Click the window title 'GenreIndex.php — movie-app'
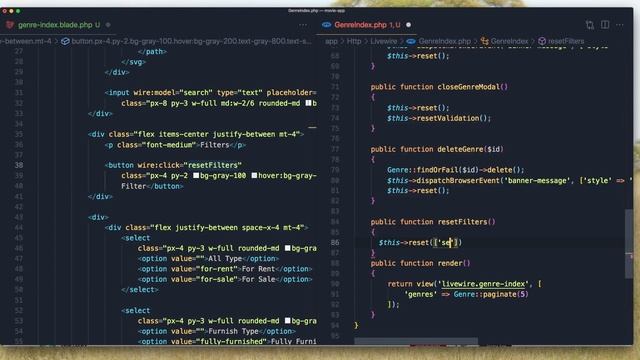 coord(316,10)
